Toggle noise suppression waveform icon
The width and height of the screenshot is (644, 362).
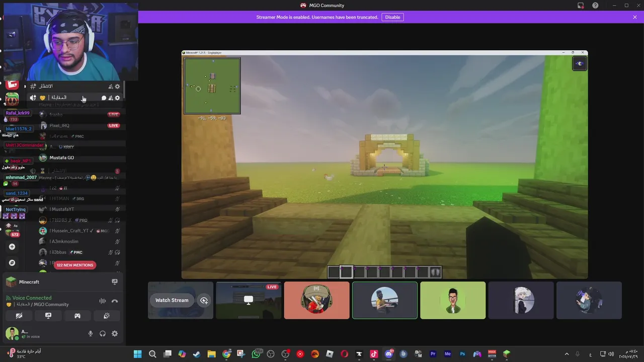click(x=103, y=301)
